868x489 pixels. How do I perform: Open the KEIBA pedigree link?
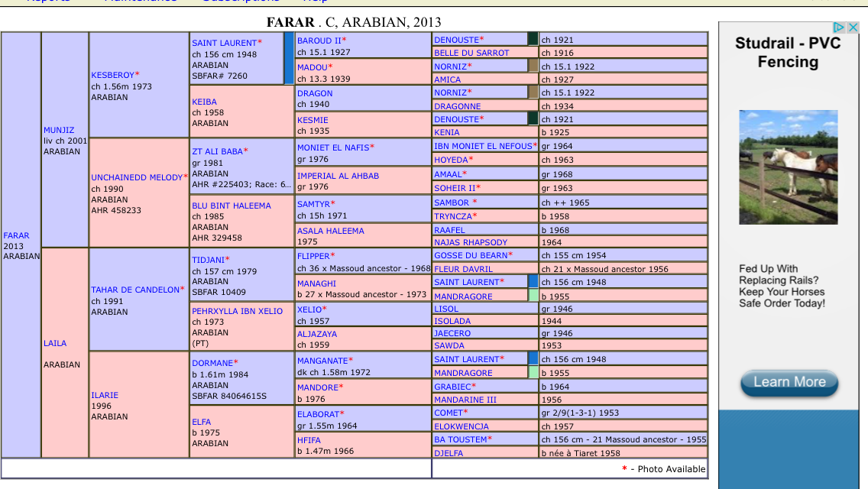204,102
